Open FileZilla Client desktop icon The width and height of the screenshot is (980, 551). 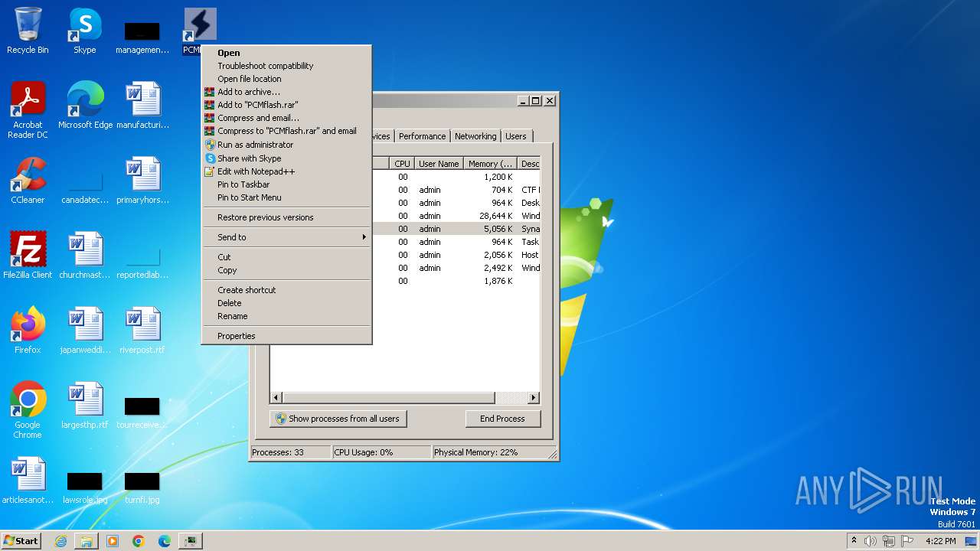click(x=28, y=256)
